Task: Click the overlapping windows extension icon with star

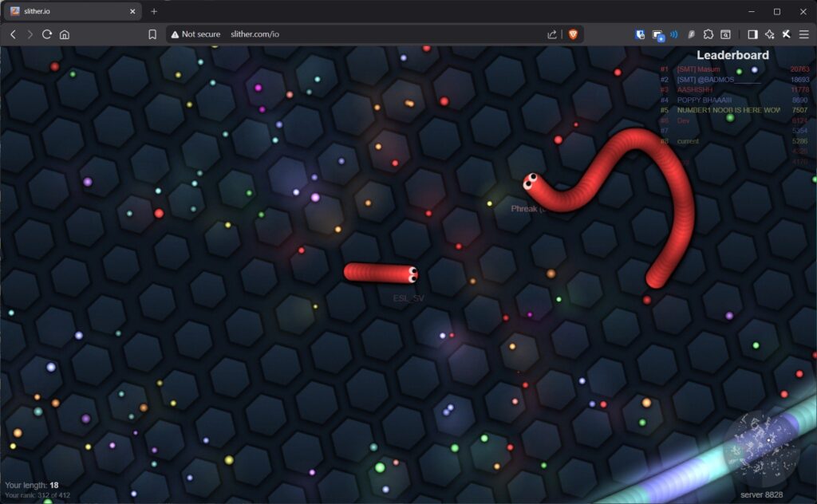Action: [657, 35]
